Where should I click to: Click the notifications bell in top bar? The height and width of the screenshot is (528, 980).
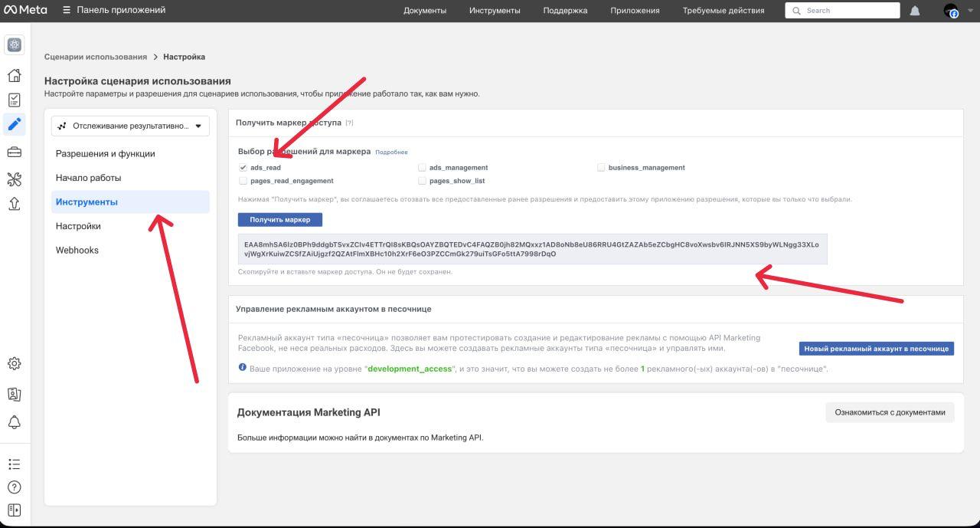click(x=915, y=11)
